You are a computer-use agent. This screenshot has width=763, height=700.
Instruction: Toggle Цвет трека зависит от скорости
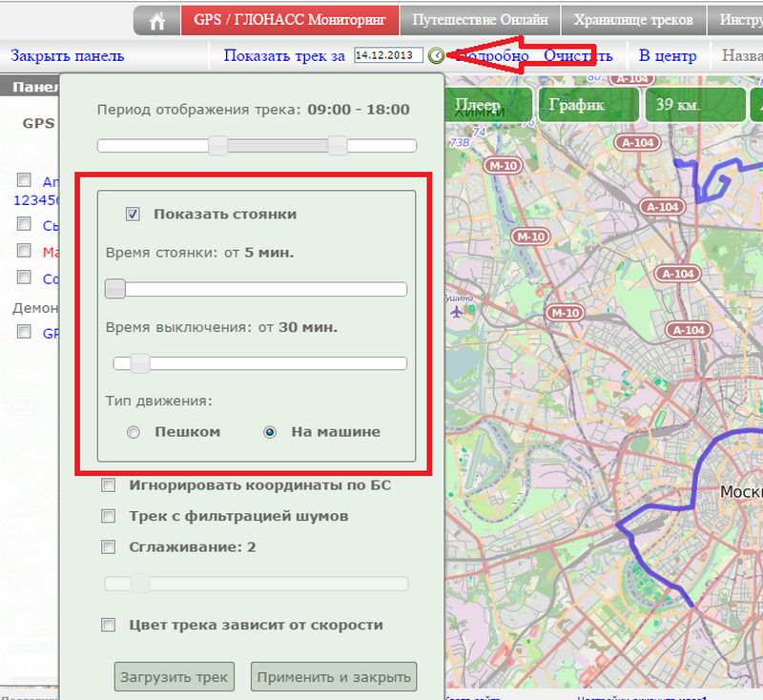tap(109, 625)
